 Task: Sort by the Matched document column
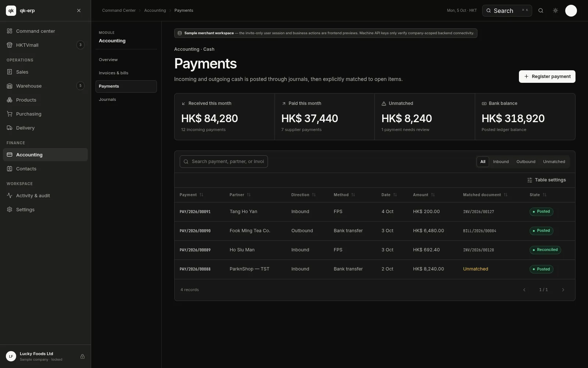pyautogui.click(x=485, y=195)
